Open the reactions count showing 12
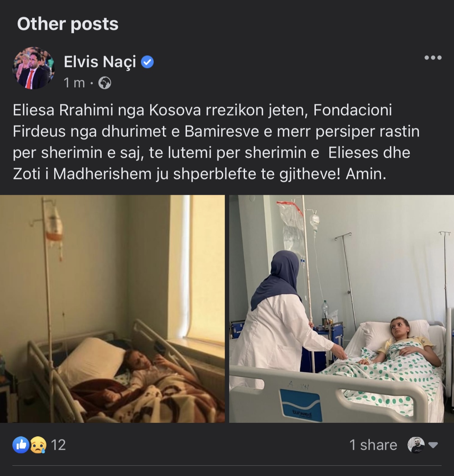The width and height of the screenshot is (454, 476). pyautogui.click(x=58, y=445)
